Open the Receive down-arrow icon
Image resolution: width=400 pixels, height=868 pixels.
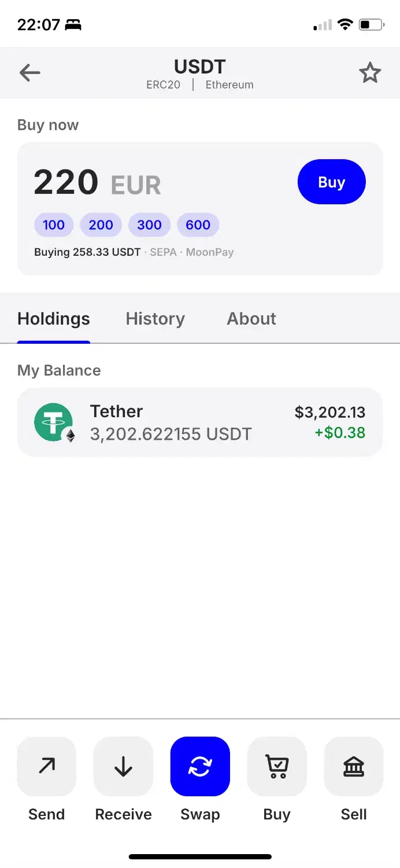click(123, 766)
